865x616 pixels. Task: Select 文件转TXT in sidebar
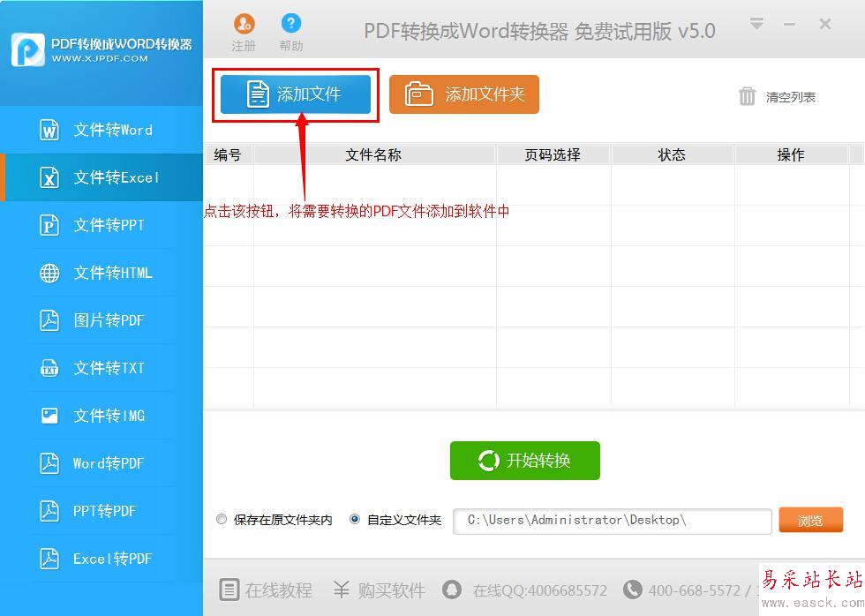coord(102,368)
